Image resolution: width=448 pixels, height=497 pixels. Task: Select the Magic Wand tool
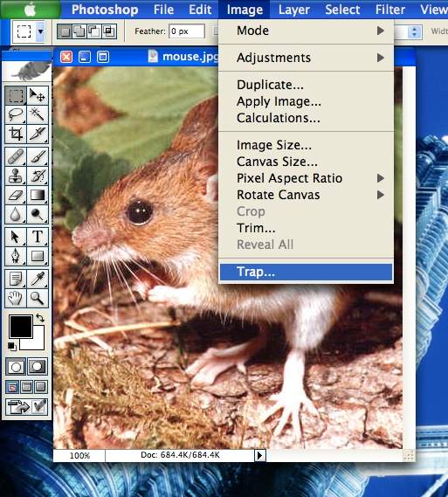[38, 114]
